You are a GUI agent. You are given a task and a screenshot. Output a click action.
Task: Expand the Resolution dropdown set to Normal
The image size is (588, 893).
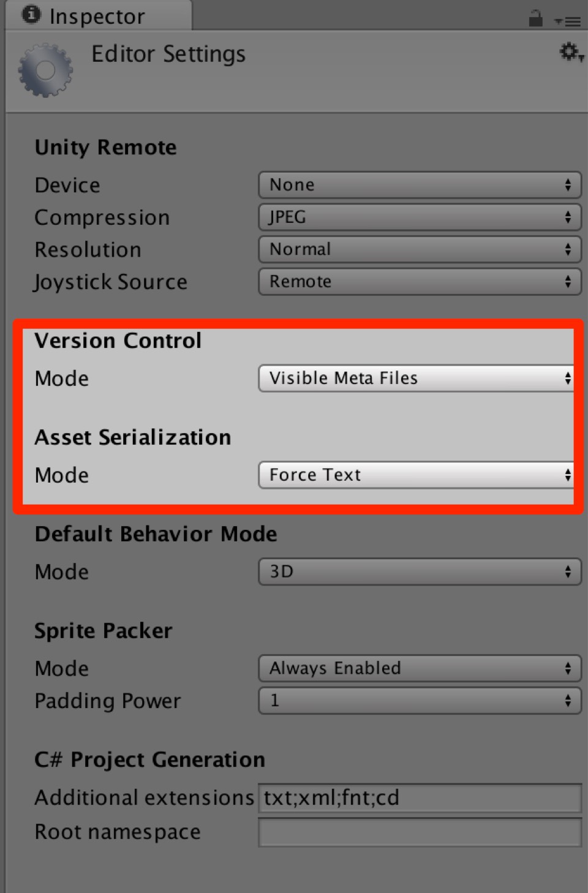tap(420, 249)
